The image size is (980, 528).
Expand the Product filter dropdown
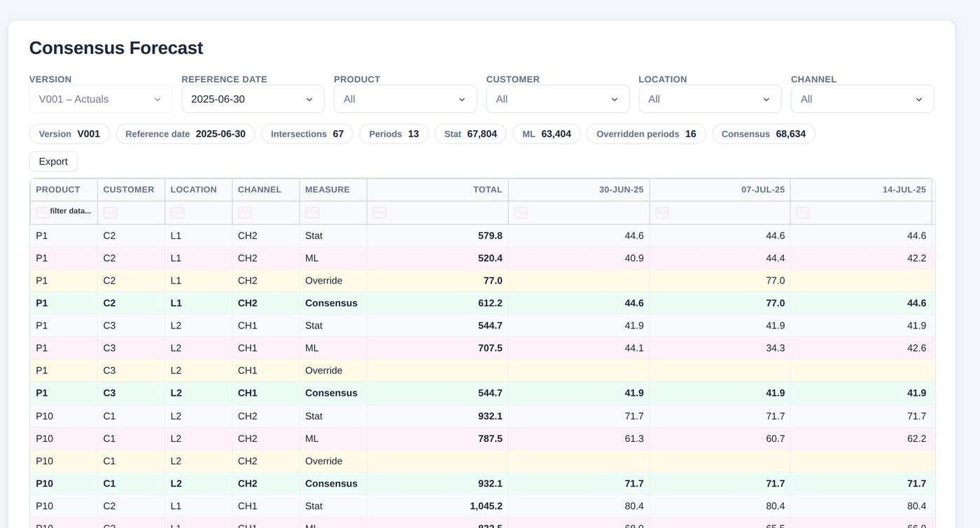click(x=405, y=99)
